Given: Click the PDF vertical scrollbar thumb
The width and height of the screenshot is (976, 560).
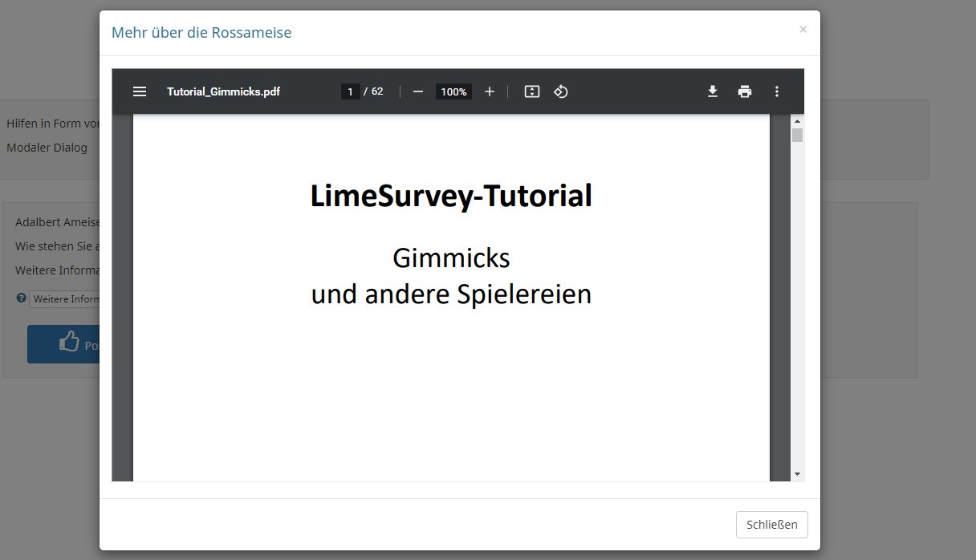Looking at the screenshot, I should [x=797, y=135].
